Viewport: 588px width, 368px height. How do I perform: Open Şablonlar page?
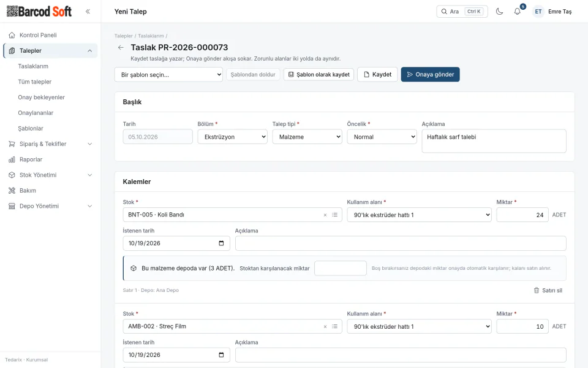tap(31, 128)
